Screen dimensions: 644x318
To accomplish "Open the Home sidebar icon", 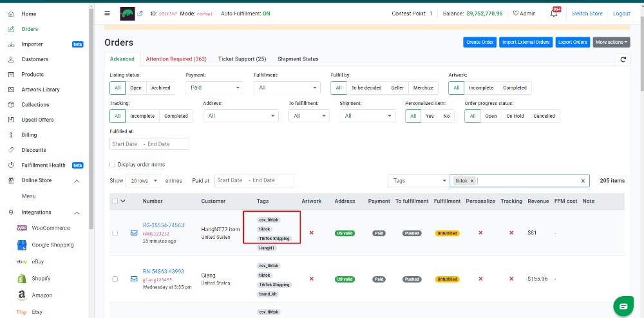I will pyautogui.click(x=12, y=14).
